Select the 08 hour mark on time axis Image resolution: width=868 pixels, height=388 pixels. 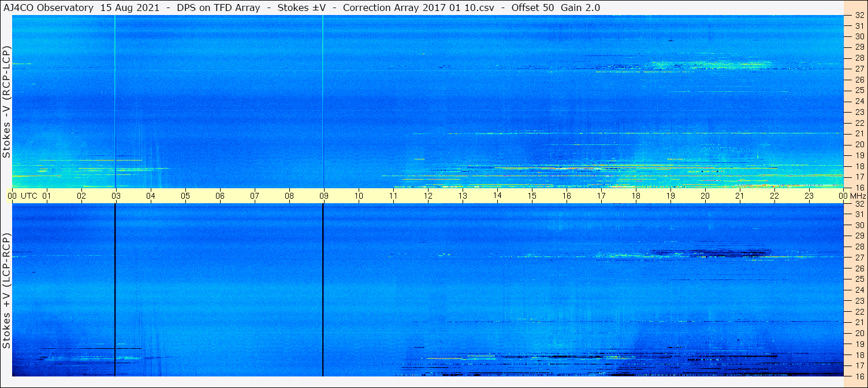(x=289, y=196)
